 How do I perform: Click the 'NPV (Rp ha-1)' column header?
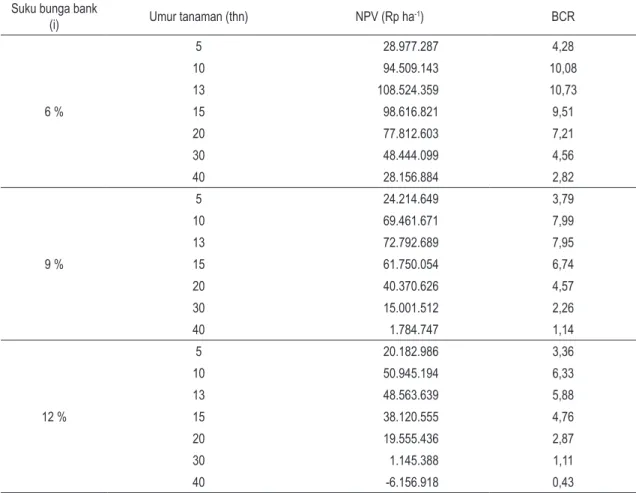[389, 17]
